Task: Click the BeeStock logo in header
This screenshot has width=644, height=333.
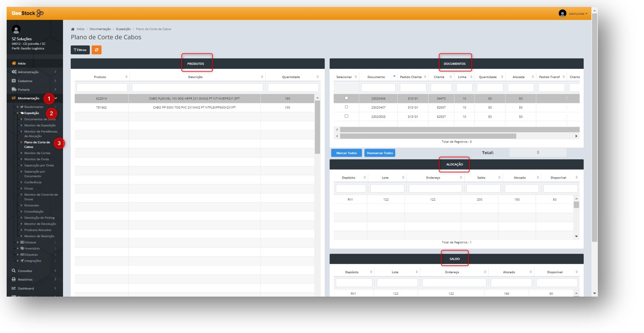Action: [28, 13]
